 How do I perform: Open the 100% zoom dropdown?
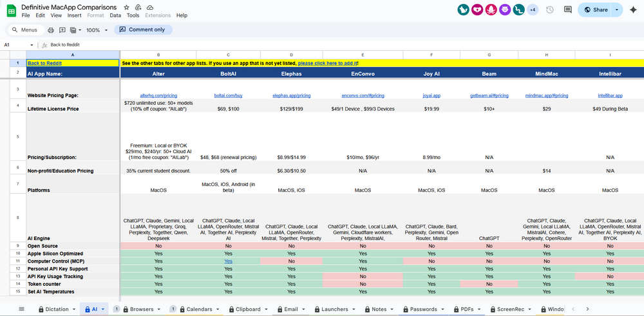pyautogui.click(x=97, y=30)
